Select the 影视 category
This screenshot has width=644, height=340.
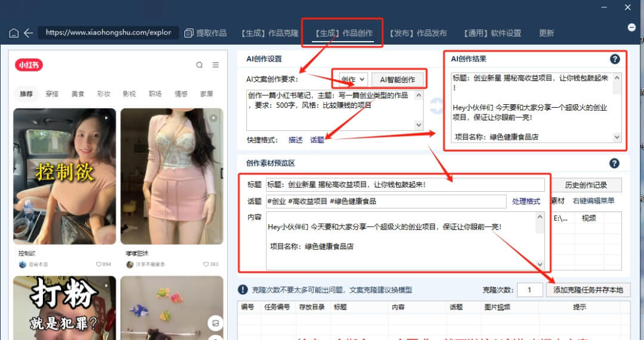pos(129,94)
